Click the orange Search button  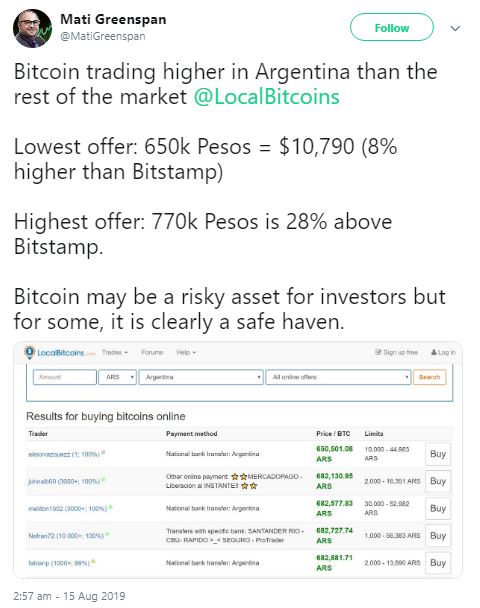click(430, 377)
